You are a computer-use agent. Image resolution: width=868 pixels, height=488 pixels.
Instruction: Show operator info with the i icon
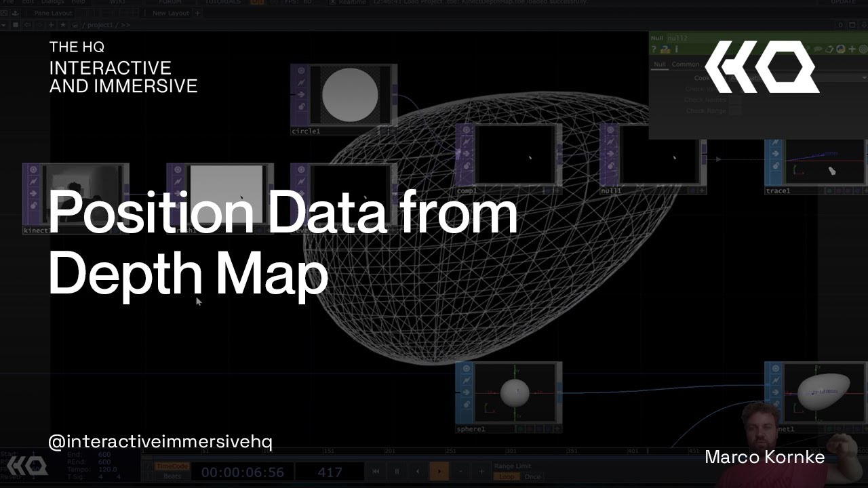pos(676,49)
